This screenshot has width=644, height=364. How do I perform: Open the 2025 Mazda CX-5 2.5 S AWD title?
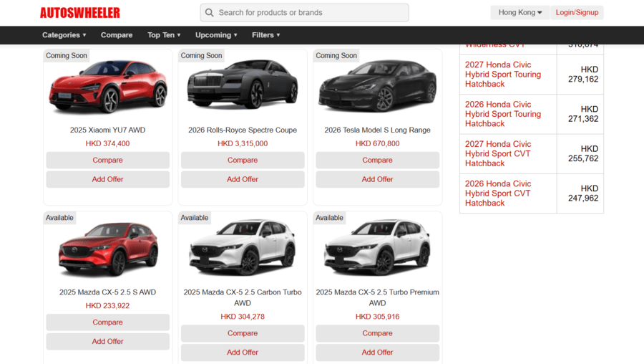pyautogui.click(x=107, y=292)
